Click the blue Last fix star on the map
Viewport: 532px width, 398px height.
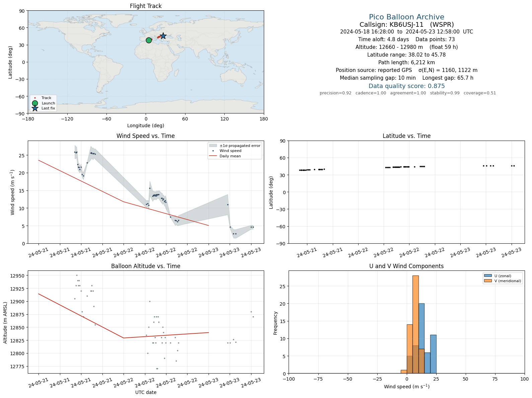point(163,36)
